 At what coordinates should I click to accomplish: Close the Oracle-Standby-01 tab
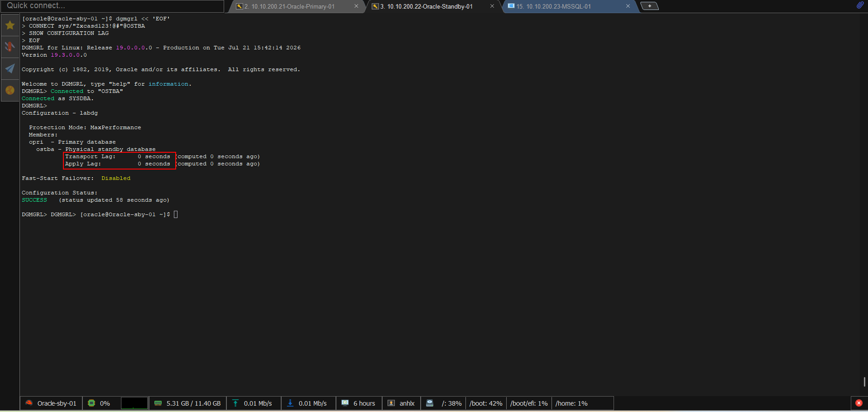492,6
